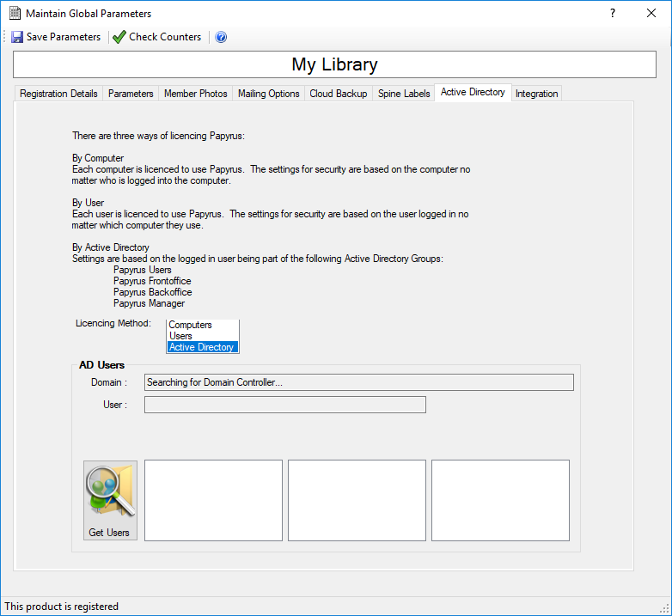Viewport: 672px width, 616px height.
Task: Open the Member Photos tab
Action: tap(195, 94)
